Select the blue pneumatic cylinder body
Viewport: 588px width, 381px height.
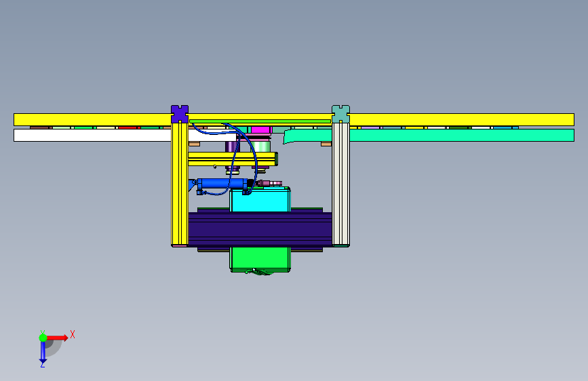(x=222, y=183)
